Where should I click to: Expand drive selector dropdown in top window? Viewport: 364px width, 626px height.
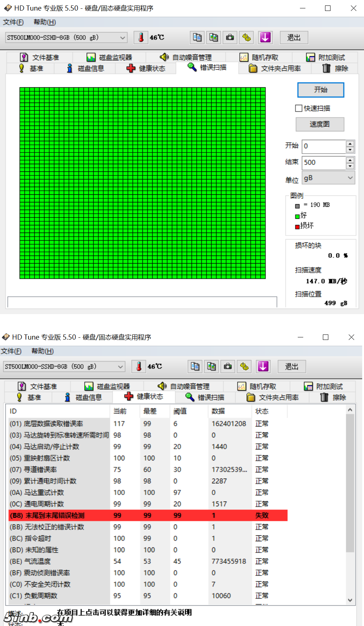[x=123, y=37]
